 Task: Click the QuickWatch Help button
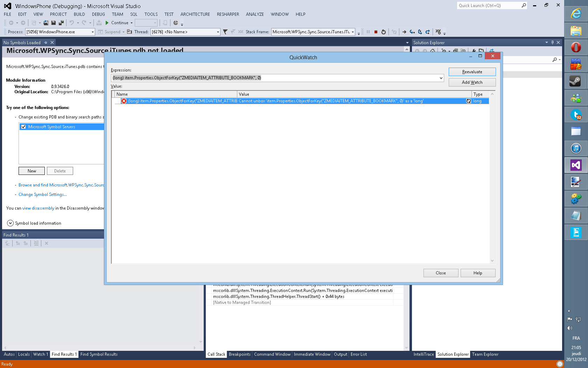(x=478, y=273)
